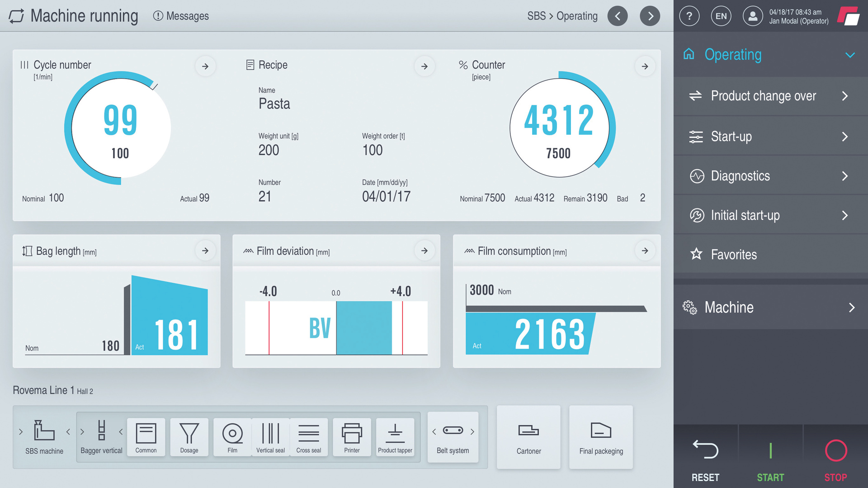Open the user profile icon
The image size is (868, 488).
[x=752, y=16]
